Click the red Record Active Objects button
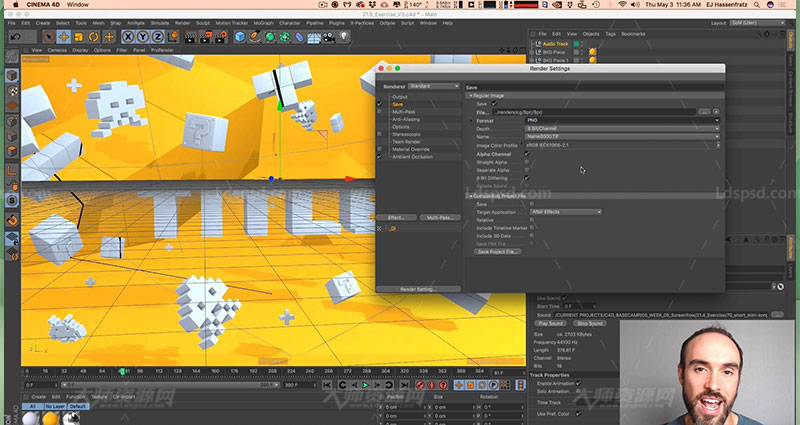The height and width of the screenshot is (425, 800). 420,385
